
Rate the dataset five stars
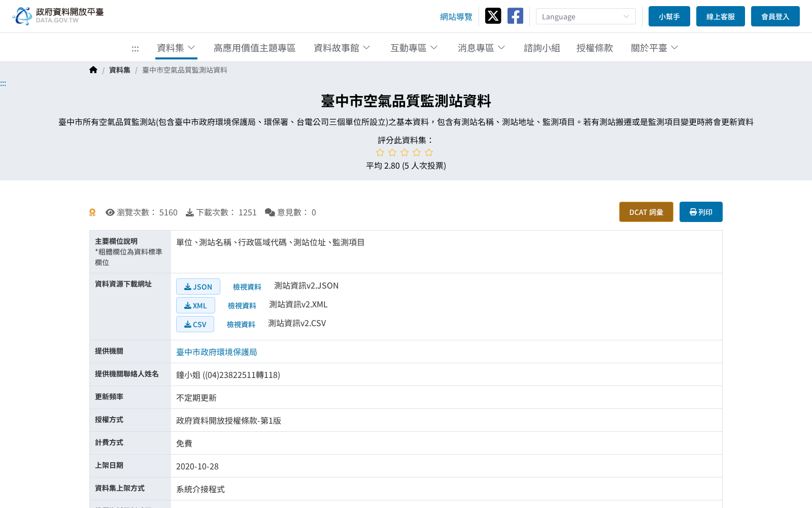tap(429, 152)
